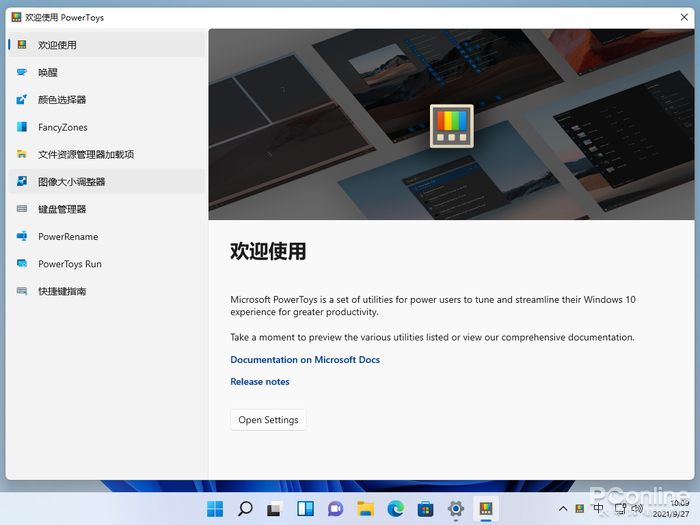700x525 pixels.
Task: Open the PowerRename page
Action: pyautogui.click(x=107, y=236)
